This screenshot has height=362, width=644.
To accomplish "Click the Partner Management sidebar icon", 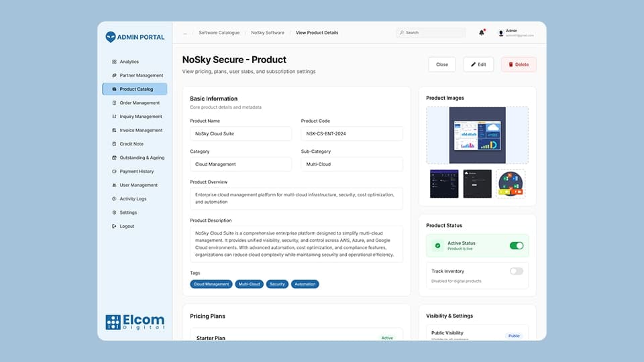I will (x=114, y=76).
